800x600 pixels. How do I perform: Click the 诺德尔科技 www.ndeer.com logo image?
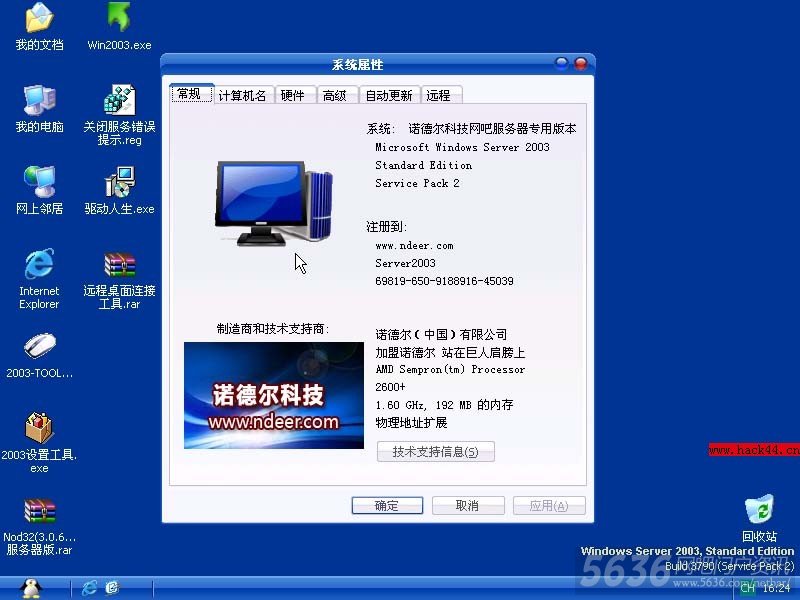[274, 395]
